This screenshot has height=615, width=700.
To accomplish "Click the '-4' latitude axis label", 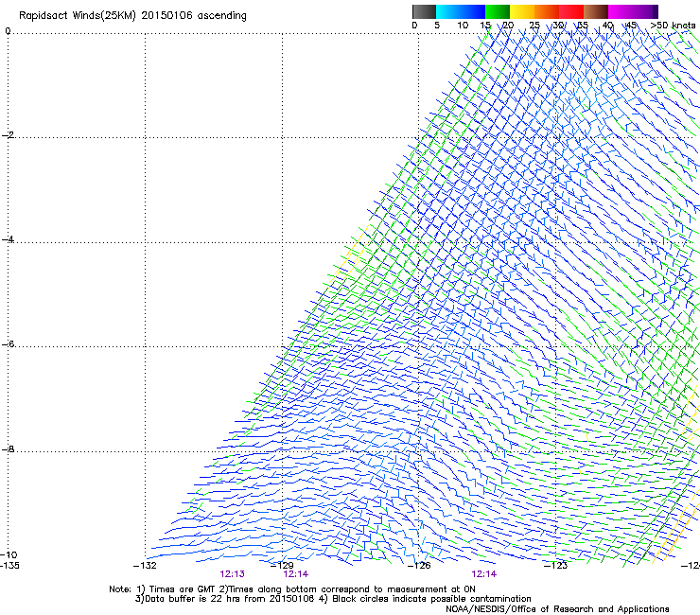I will tap(9, 239).
